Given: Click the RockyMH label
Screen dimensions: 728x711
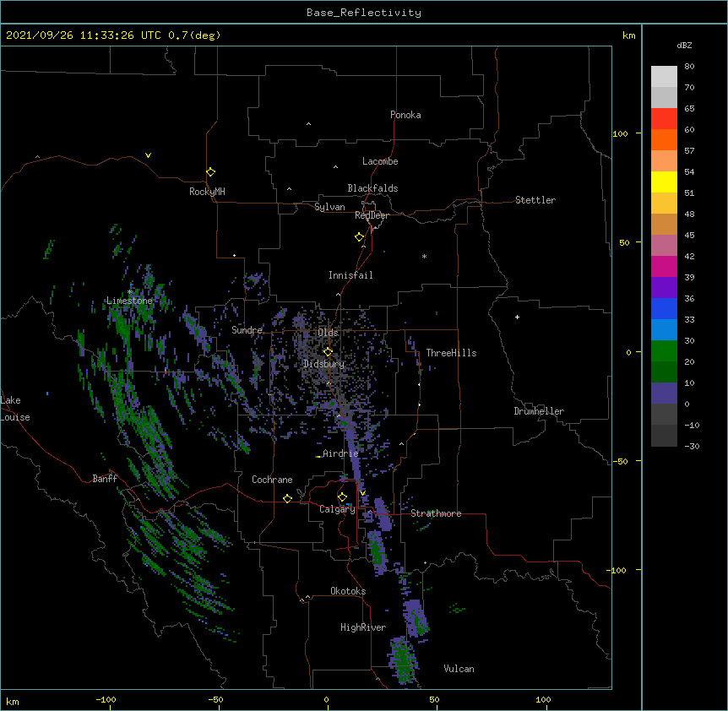Looking at the screenshot, I should 207,192.
